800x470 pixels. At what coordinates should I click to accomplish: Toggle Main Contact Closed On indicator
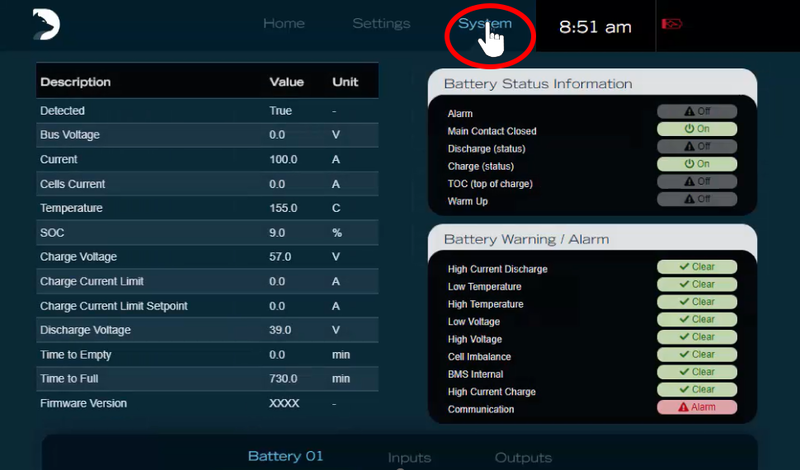click(697, 129)
